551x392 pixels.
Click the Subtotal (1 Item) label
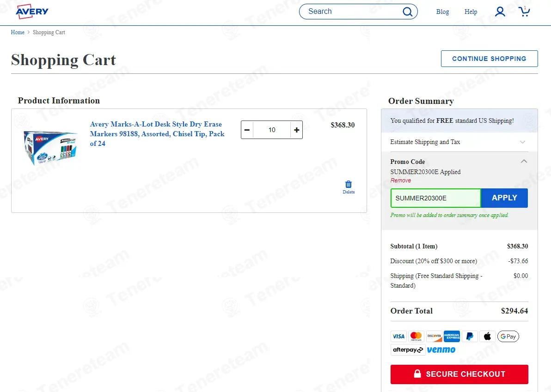click(414, 247)
